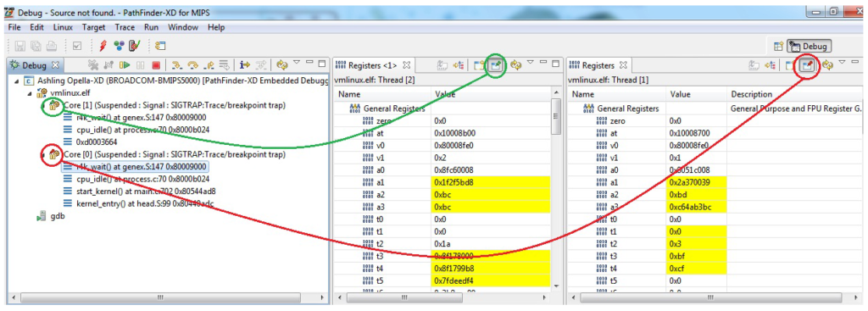This screenshot has height=311, width=868.
Task: Toggle pin to debug context in Registers <1>
Action: coord(495,65)
